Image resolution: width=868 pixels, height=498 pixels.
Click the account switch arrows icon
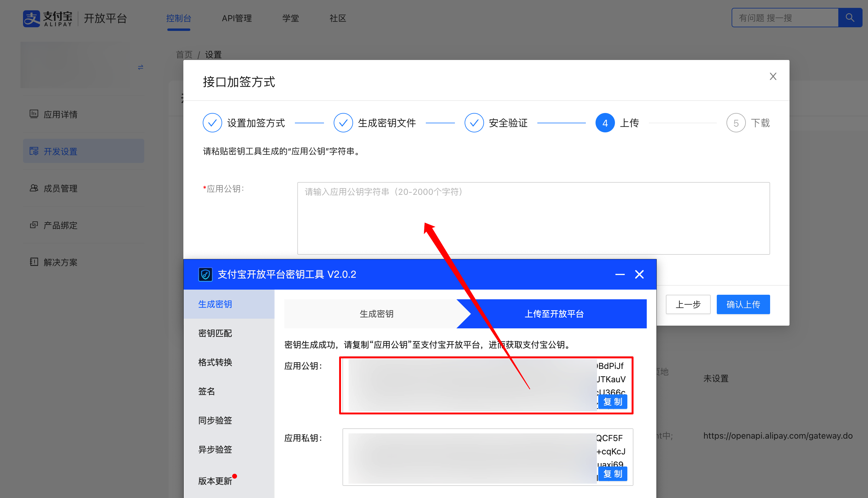coord(141,67)
